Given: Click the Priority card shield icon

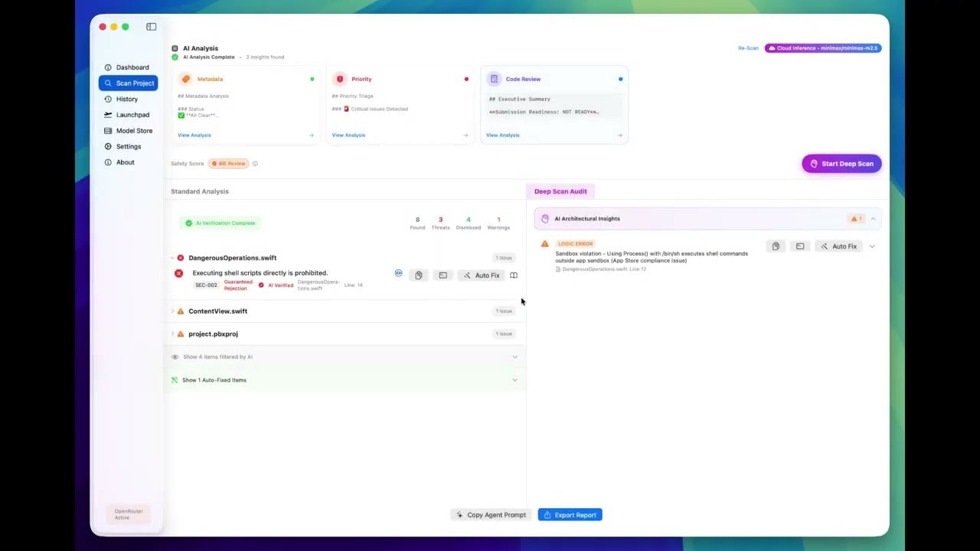Looking at the screenshot, I should pos(339,79).
